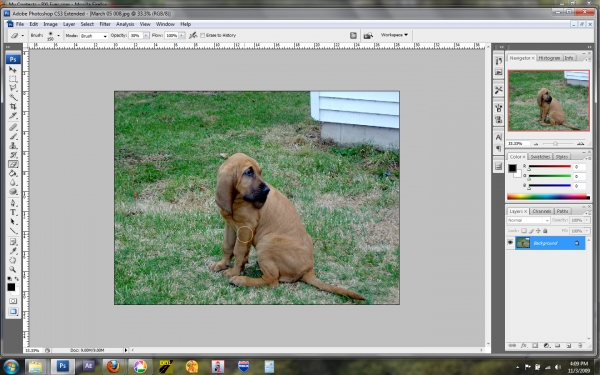600x375 pixels.
Task: Select the Move tool
Action: coord(13,70)
